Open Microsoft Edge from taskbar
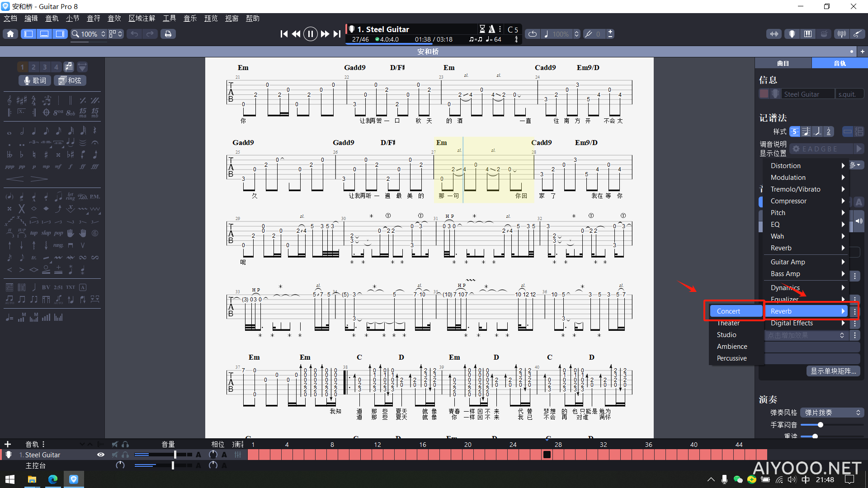The width and height of the screenshot is (868, 488). (x=53, y=479)
